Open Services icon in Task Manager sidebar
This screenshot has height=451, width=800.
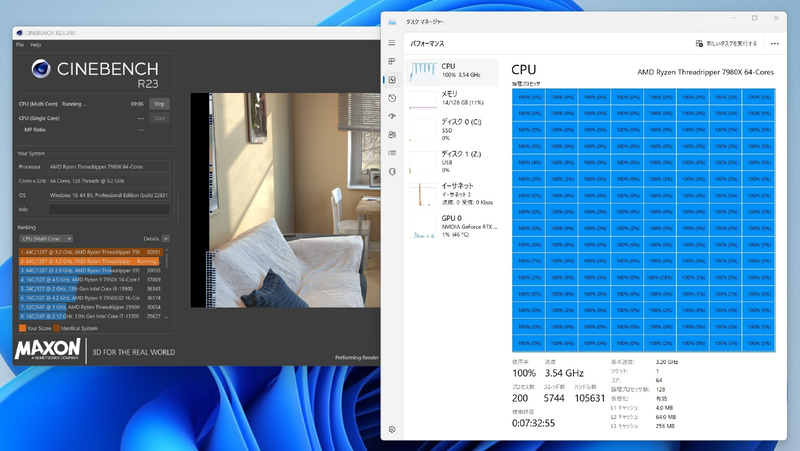(392, 171)
